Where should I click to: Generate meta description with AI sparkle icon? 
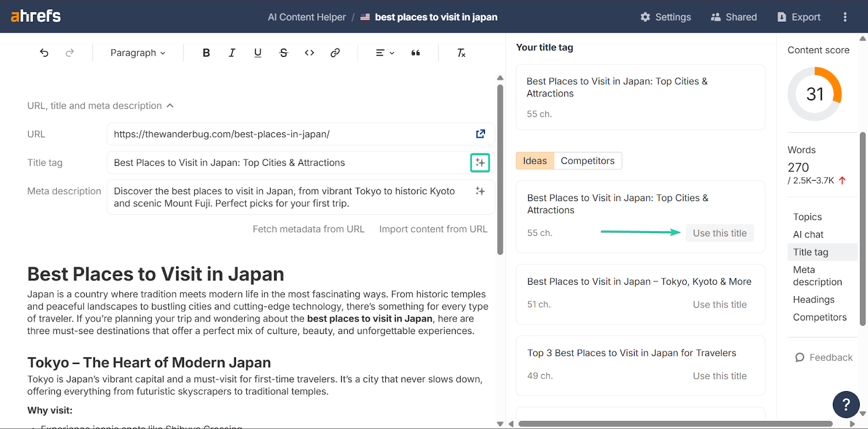480,191
